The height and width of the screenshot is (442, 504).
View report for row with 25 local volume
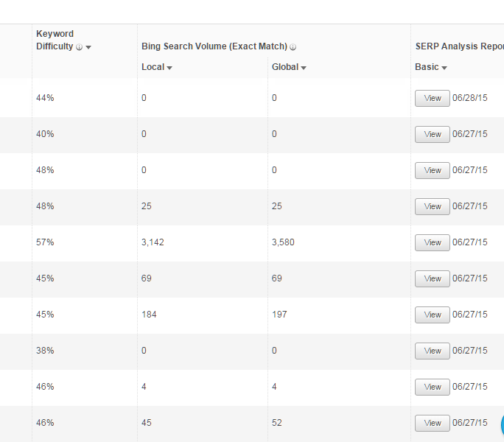tap(433, 206)
